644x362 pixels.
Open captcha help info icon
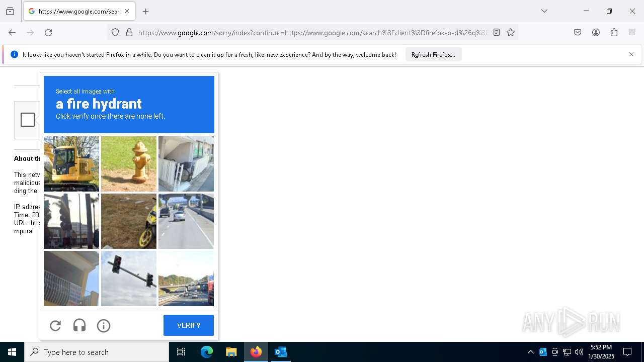[104, 326]
